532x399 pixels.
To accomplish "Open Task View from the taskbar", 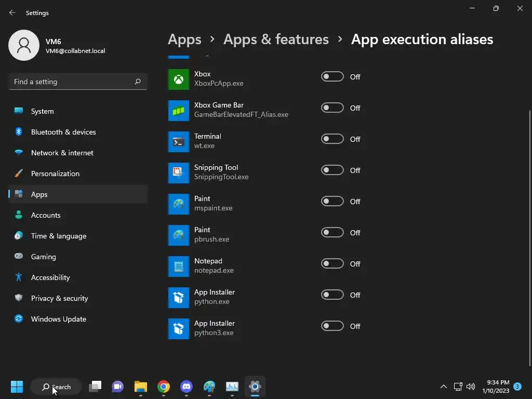I will 95,387.
